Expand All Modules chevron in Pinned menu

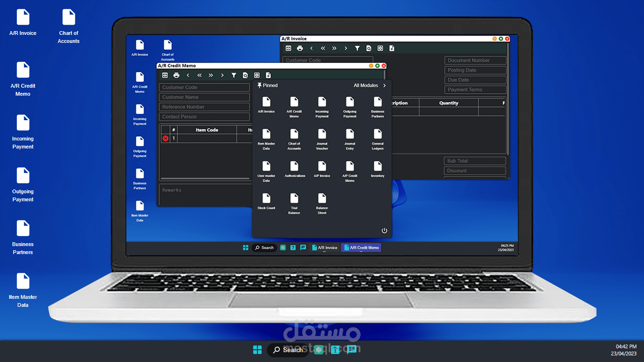click(384, 85)
